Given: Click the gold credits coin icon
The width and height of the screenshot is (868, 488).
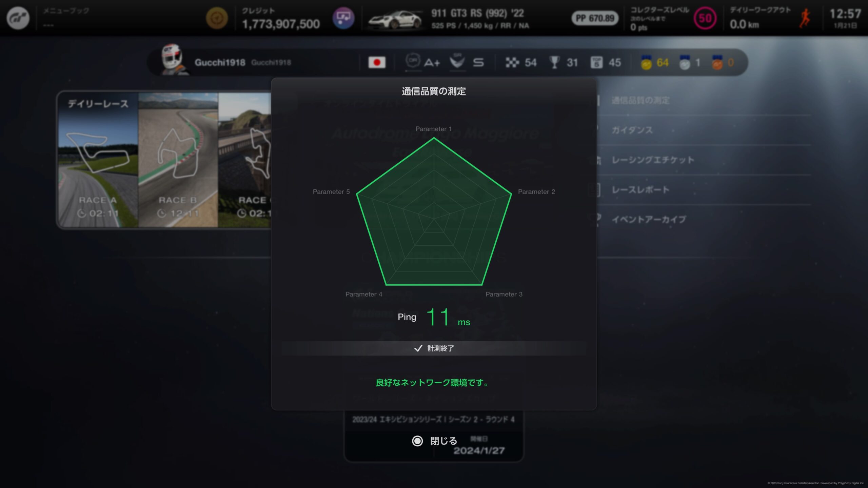Looking at the screenshot, I should pos(217,18).
